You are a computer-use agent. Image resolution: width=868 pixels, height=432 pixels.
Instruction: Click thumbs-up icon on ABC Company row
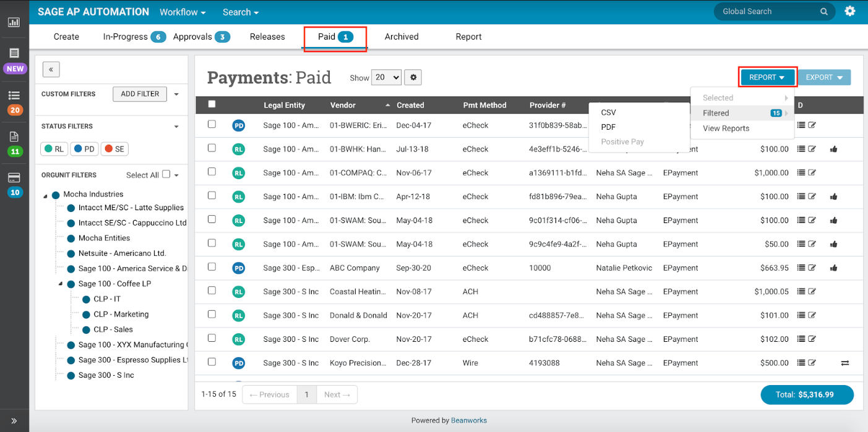click(833, 268)
